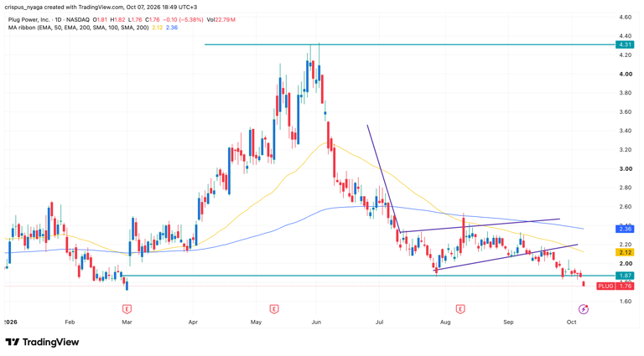Screen dimensions: 644x356
Task: Click the 4.60 price axis label
Action: pos(626,18)
